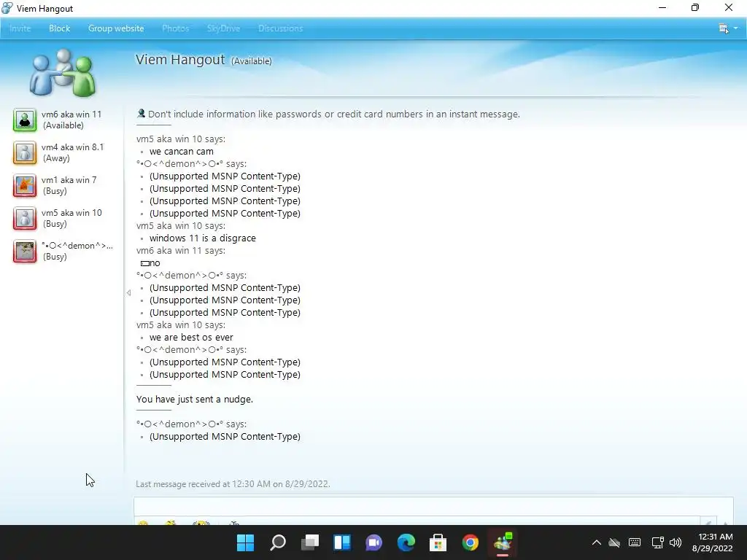Screen dimensions: 747x560
Task: Click the Messenger taskbar icon
Action: pyautogui.click(x=503, y=542)
